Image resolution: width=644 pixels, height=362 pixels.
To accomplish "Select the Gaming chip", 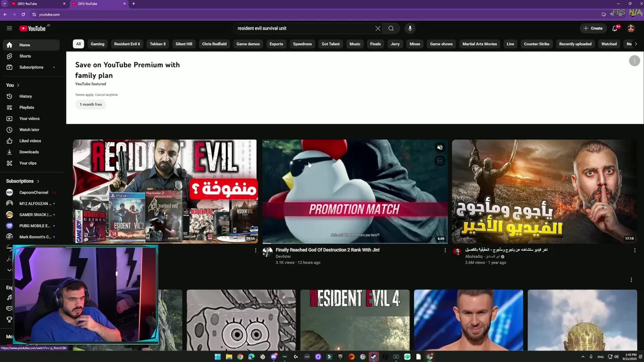I will pyautogui.click(x=98, y=44).
